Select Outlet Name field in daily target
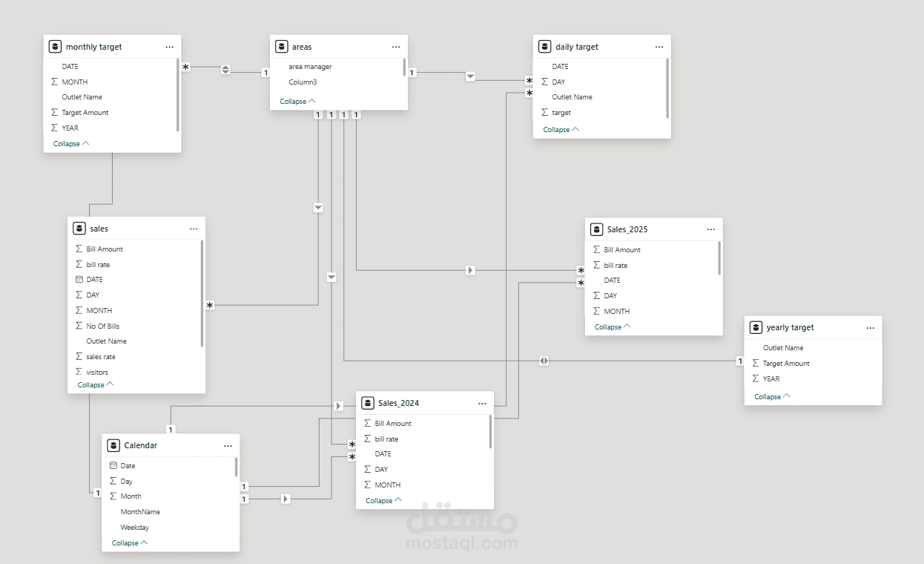Image resolution: width=924 pixels, height=564 pixels. 572,97
